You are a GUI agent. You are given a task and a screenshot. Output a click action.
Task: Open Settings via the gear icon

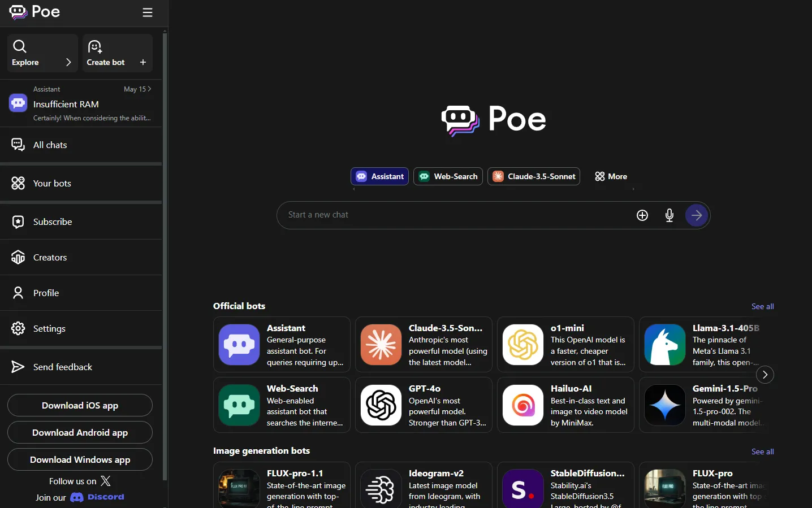coord(18,328)
